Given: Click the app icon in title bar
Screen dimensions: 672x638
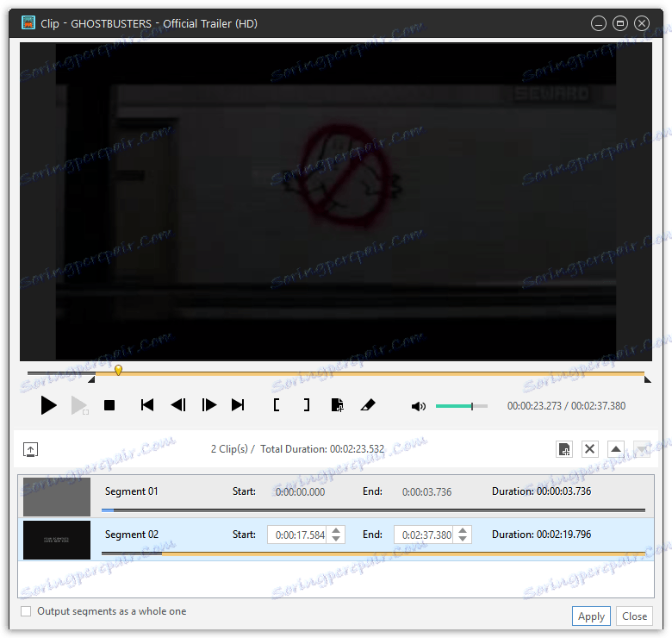Looking at the screenshot, I should click(x=28, y=22).
